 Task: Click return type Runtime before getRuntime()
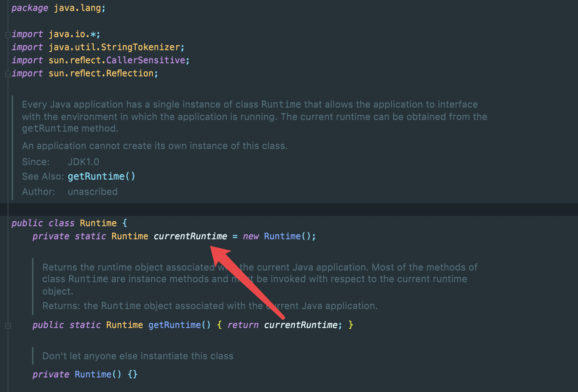point(124,325)
